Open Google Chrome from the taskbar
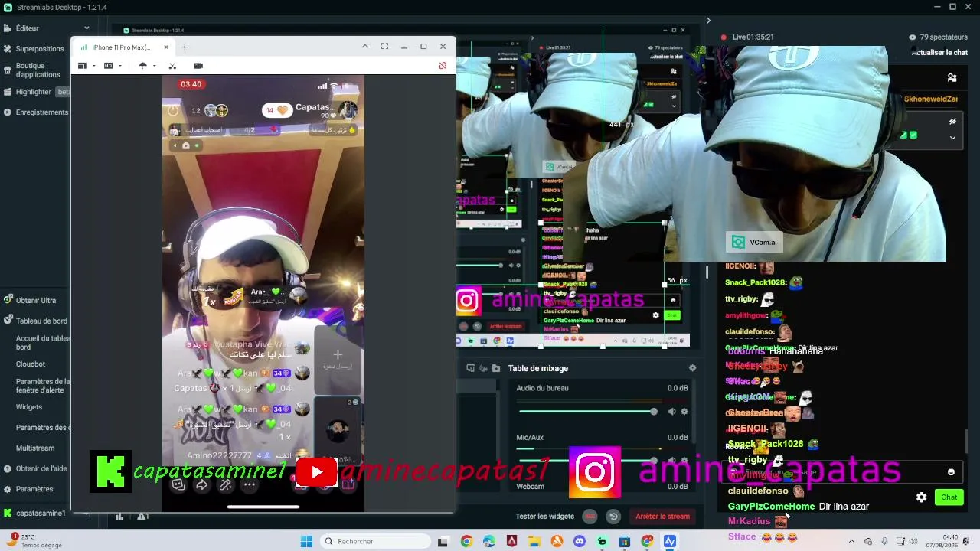Viewport: 980px width, 551px height. pos(466,542)
